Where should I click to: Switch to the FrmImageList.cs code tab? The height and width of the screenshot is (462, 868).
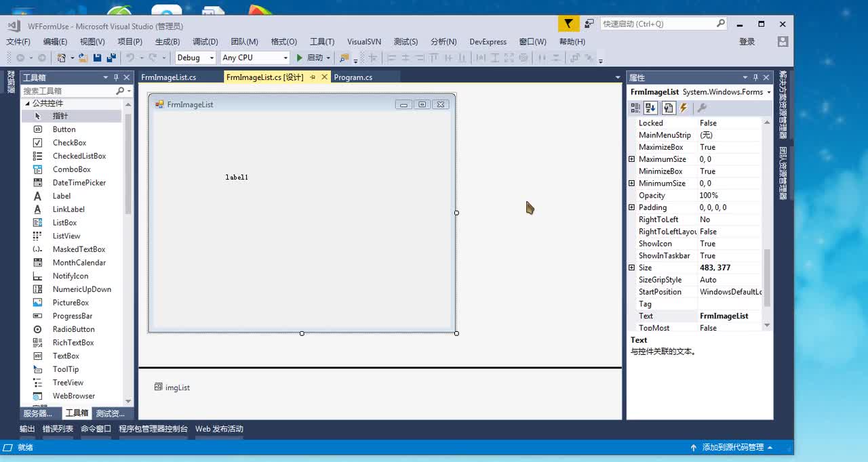point(169,77)
